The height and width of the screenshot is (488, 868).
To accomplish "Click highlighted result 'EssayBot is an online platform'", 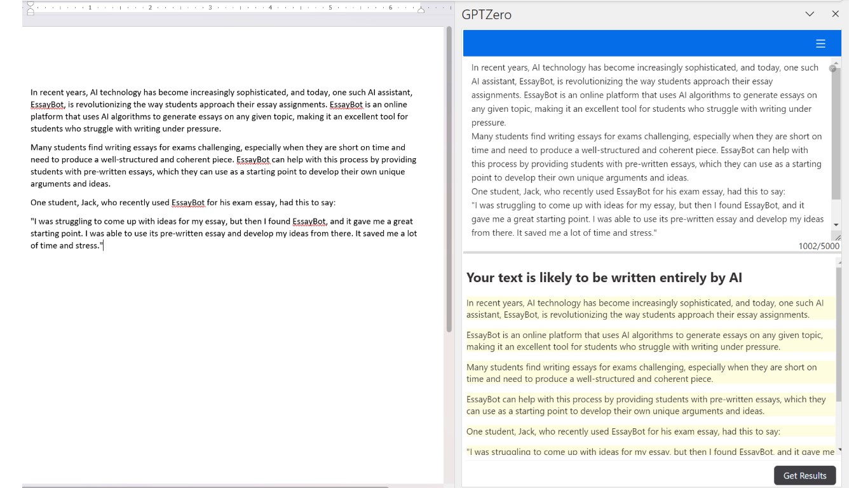I will (649, 341).
